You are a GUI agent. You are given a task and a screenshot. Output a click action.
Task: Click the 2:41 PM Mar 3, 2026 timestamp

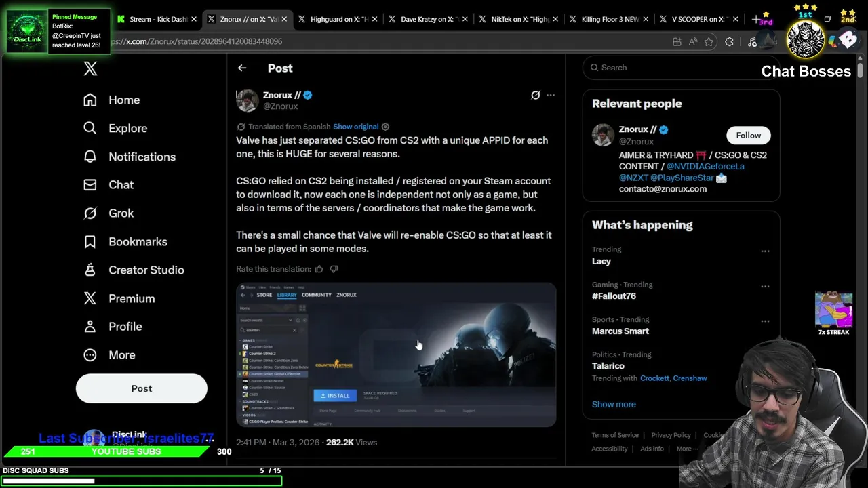point(279,442)
